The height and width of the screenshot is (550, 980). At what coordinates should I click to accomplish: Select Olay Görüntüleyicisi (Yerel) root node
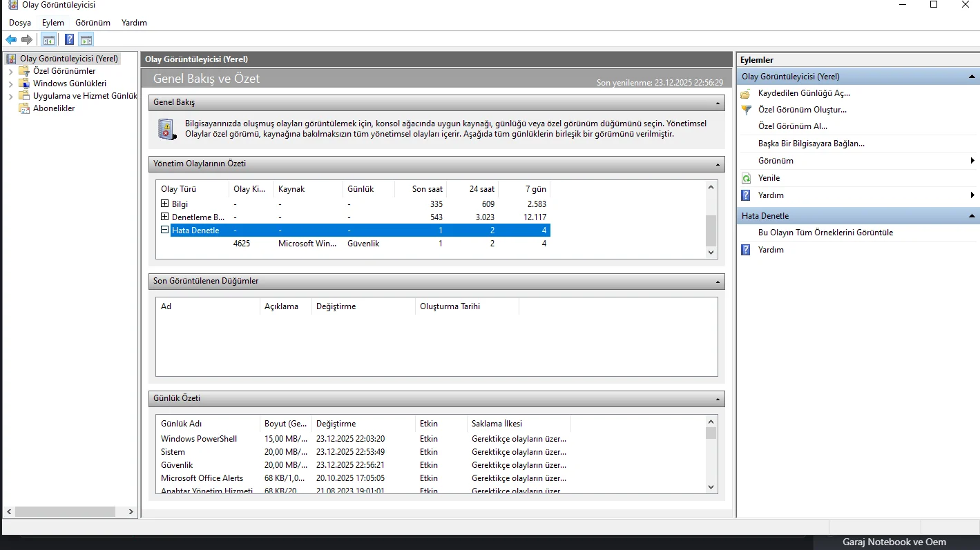pos(68,59)
